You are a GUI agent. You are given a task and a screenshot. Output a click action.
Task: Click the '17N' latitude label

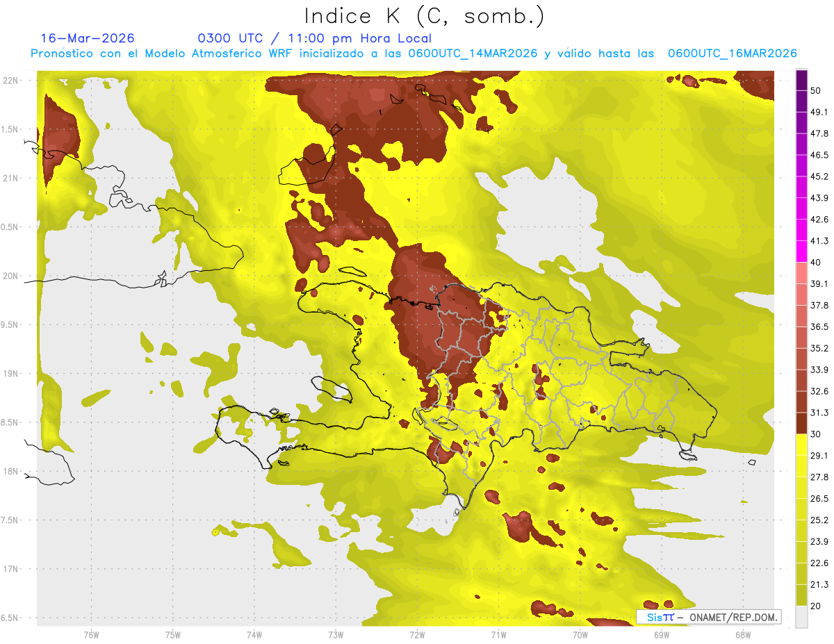tap(12, 569)
